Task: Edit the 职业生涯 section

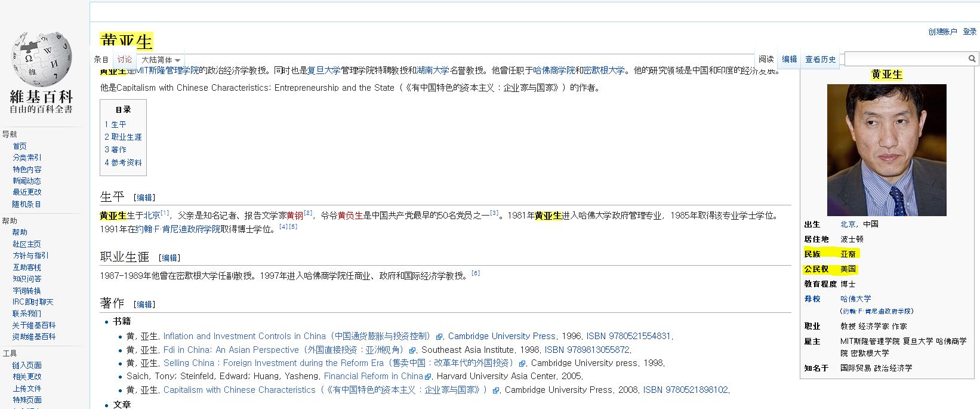Action: point(170,258)
